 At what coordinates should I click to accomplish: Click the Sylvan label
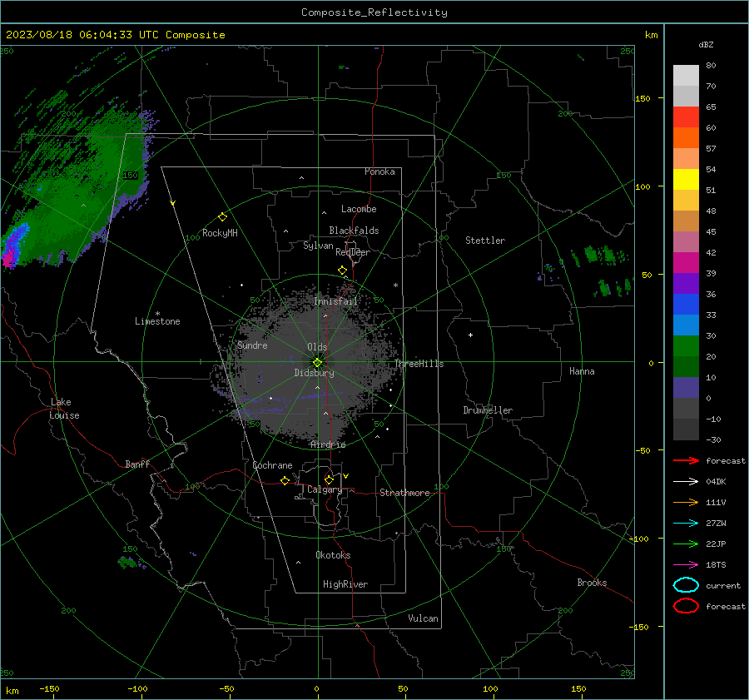318,246
